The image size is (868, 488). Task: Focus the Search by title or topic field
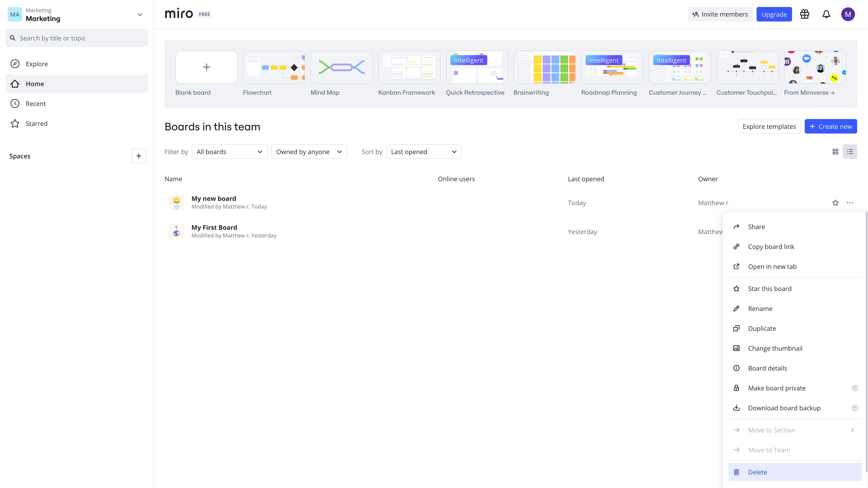76,38
